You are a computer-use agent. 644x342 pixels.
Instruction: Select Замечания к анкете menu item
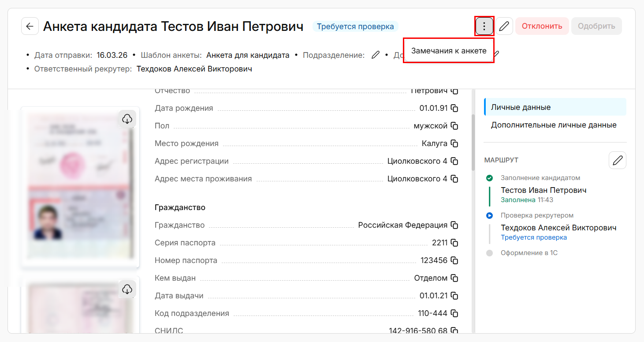448,51
